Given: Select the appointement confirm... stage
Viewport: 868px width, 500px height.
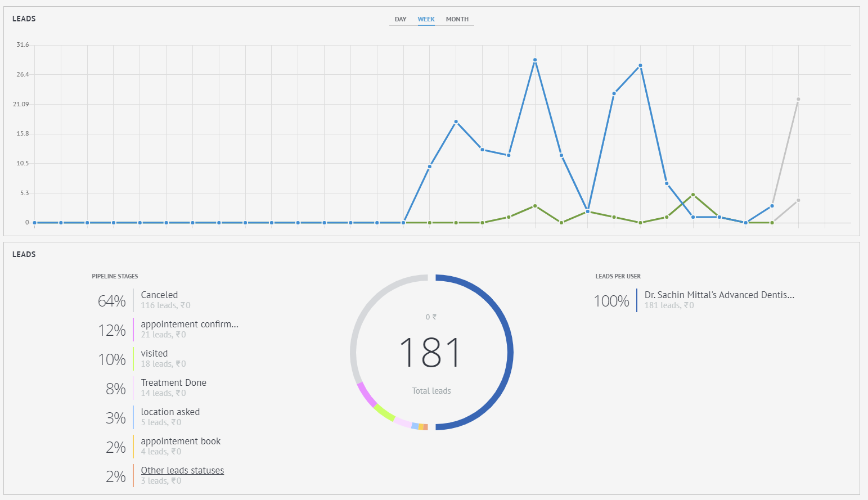Looking at the screenshot, I should (190, 324).
